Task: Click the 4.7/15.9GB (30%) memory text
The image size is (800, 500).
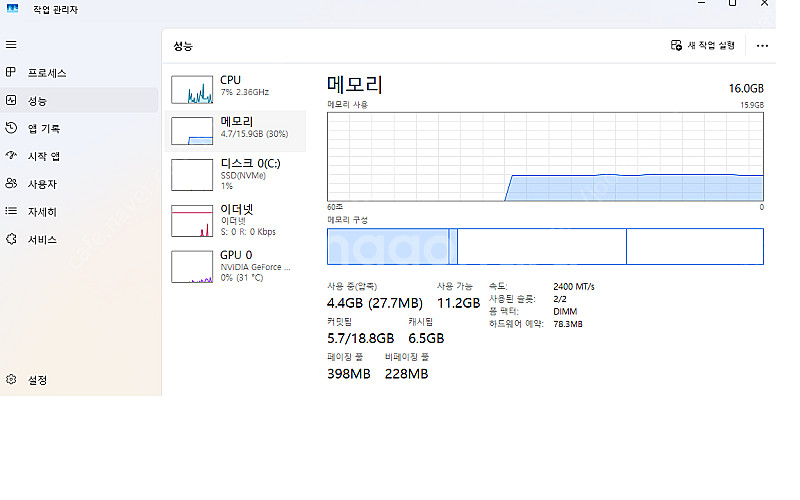Action: click(254, 134)
